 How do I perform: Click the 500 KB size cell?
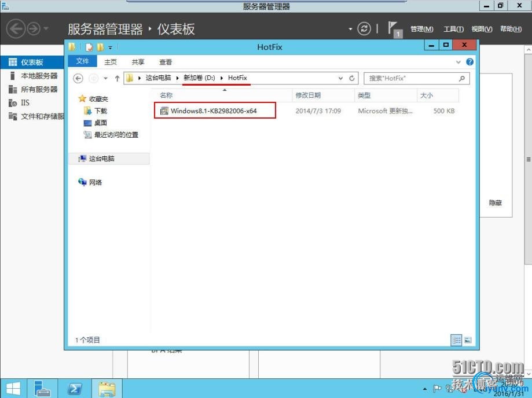coord(444,111)
